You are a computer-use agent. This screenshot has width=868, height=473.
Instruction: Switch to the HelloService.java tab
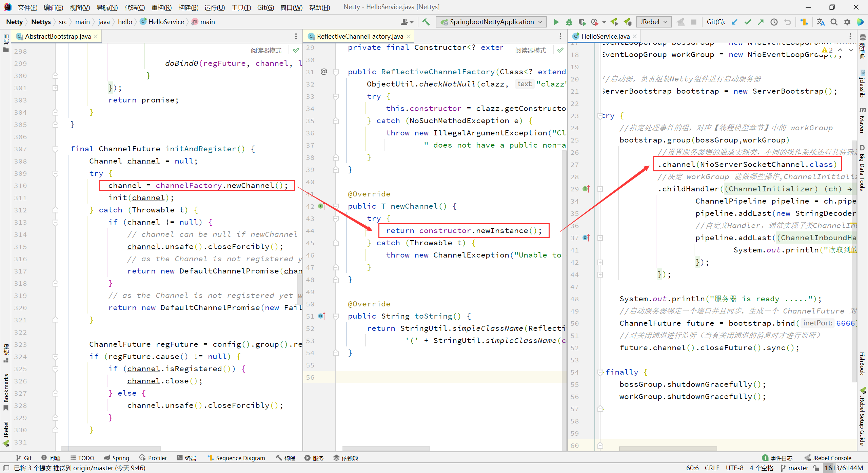click(x=605, y=36)
